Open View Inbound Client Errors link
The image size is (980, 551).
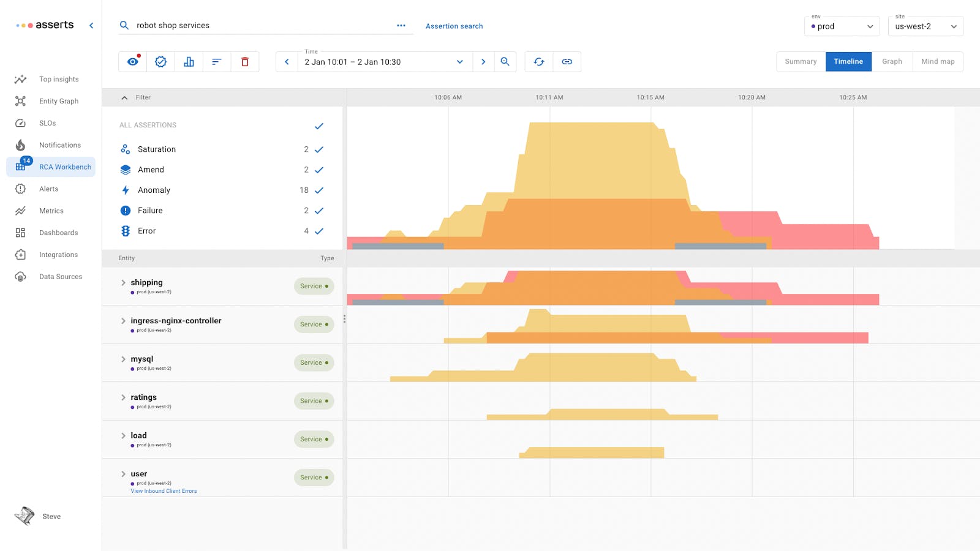[164, 491]
